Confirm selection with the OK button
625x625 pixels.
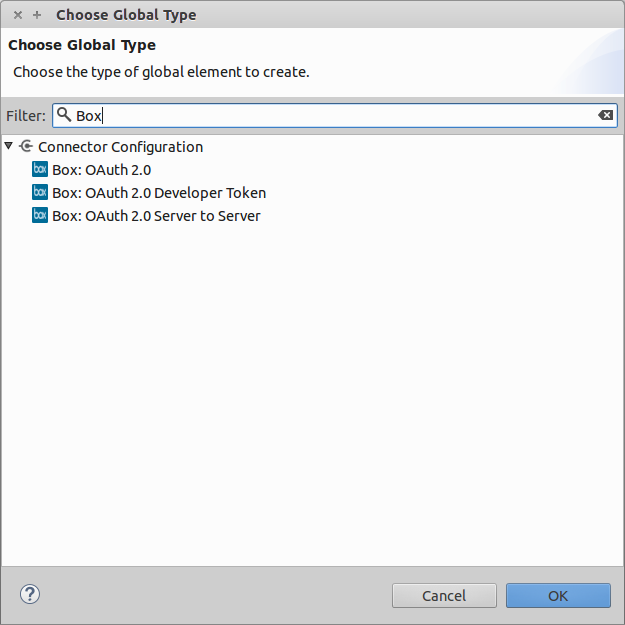[x=558, y=596]
